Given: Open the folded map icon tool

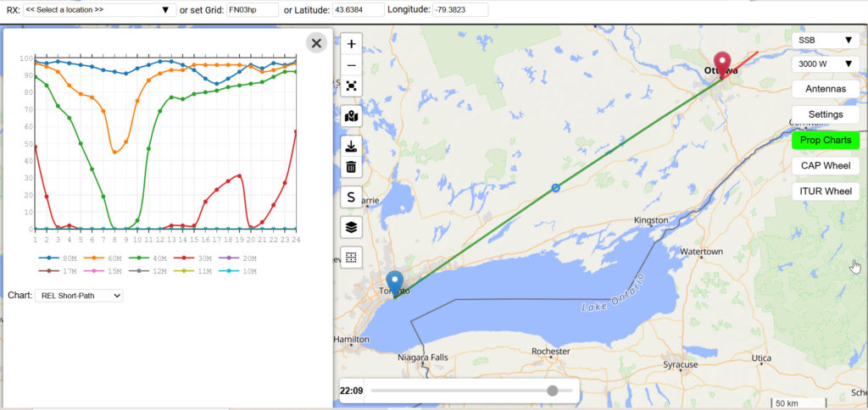Looking at the screenshot, I should tap(351, 116).
